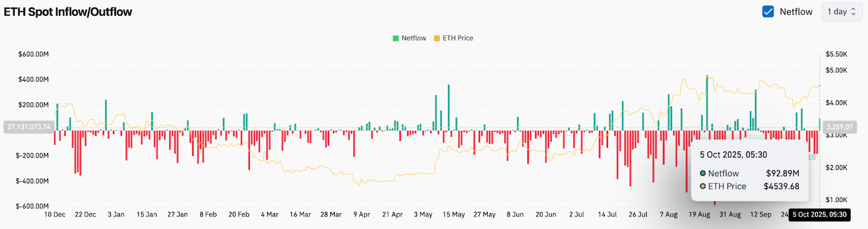Click the tooltip's date header text

click(733, 155)
